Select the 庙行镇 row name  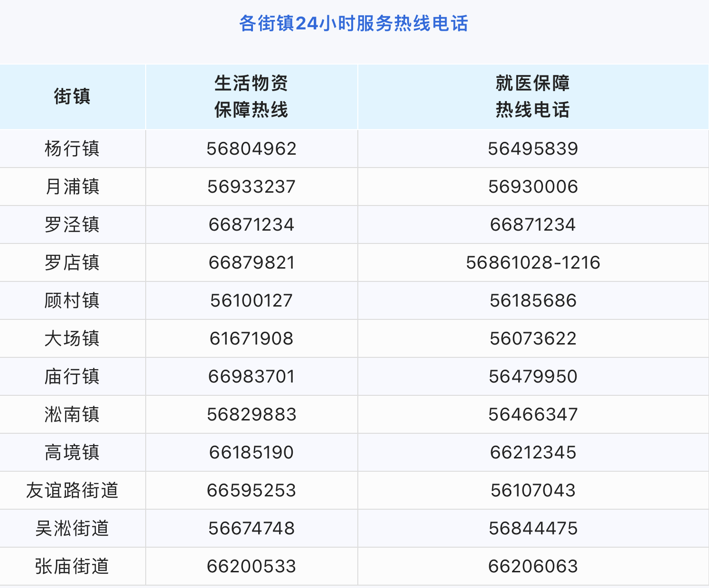pyautogui.click(x=72, y=376)
